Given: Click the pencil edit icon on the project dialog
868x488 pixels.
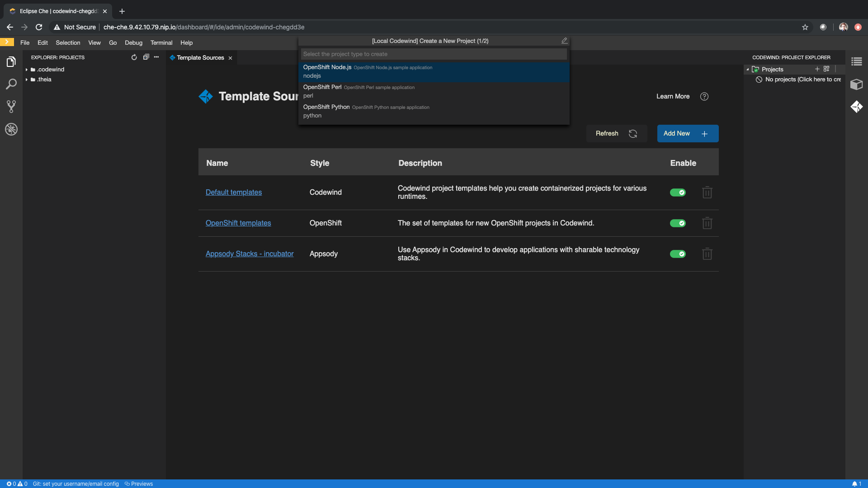Looking at the screenshot, I should pyautogui.click(x=564, y=41).
